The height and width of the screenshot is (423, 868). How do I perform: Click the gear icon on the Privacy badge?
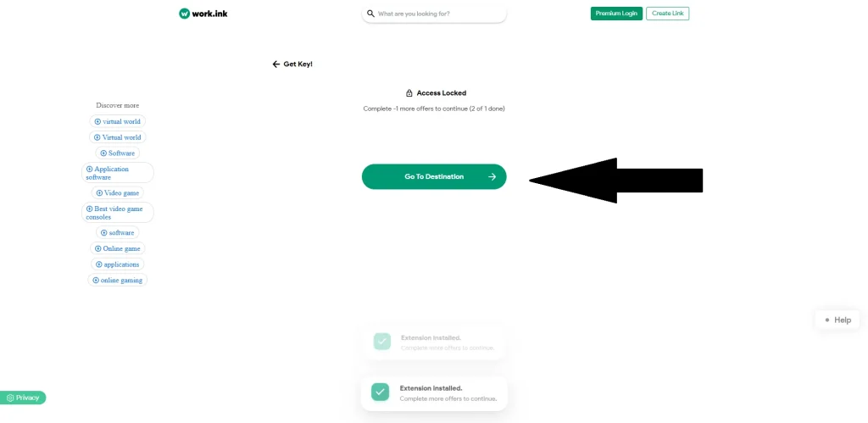pos(10,398)
